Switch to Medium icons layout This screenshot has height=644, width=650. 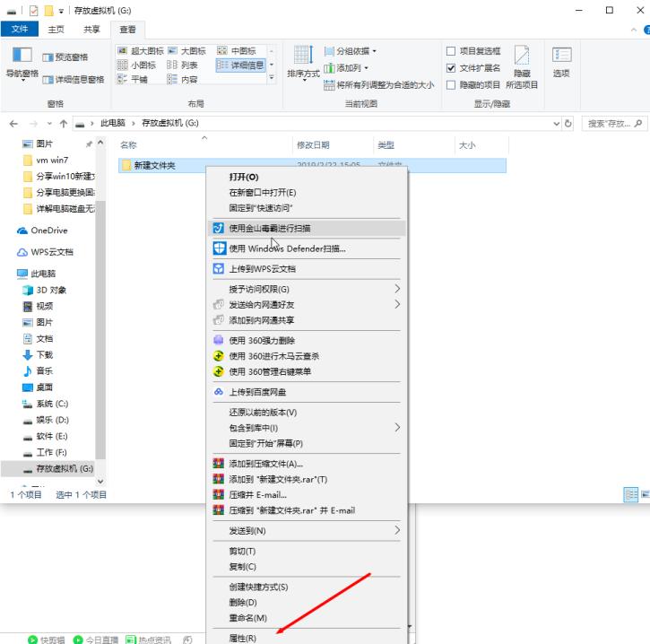click(x=237, y=51)
